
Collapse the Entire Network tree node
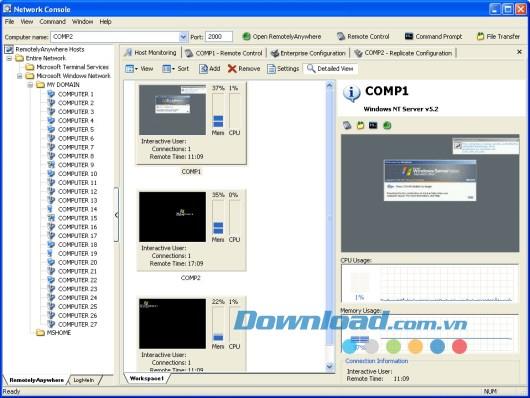point(9,58)
